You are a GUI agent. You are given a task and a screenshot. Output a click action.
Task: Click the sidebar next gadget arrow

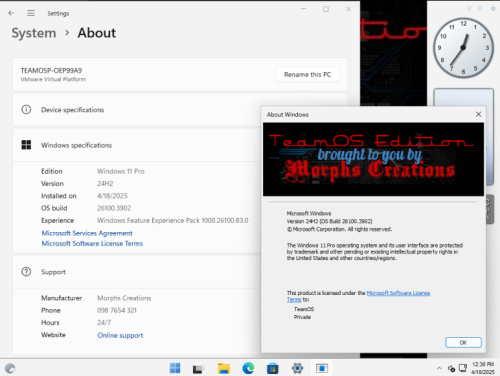coord(480,9)
